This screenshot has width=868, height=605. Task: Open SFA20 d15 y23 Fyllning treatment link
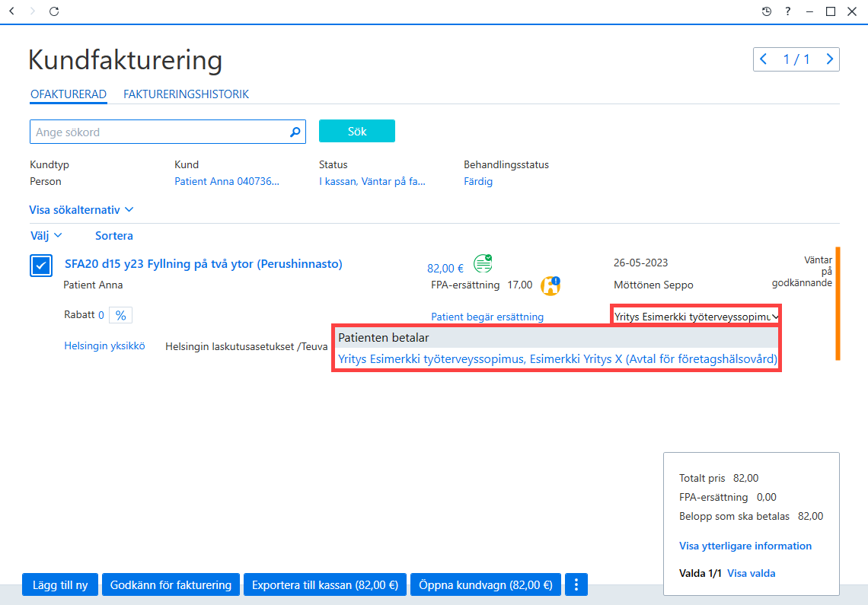pos(204,264)
